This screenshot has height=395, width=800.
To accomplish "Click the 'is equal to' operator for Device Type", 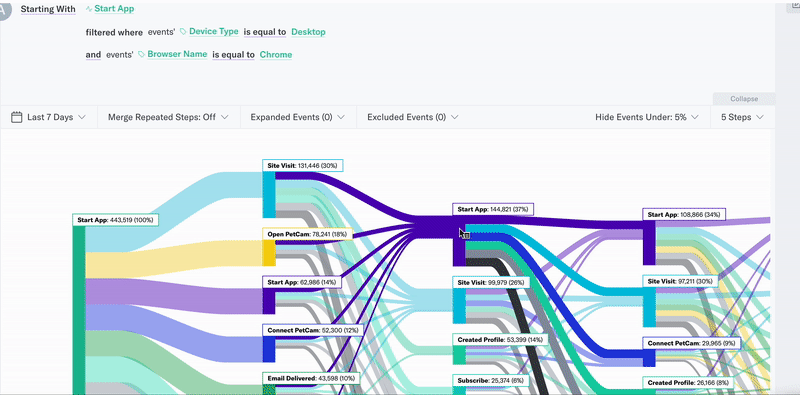I will [x=265, y=32].
